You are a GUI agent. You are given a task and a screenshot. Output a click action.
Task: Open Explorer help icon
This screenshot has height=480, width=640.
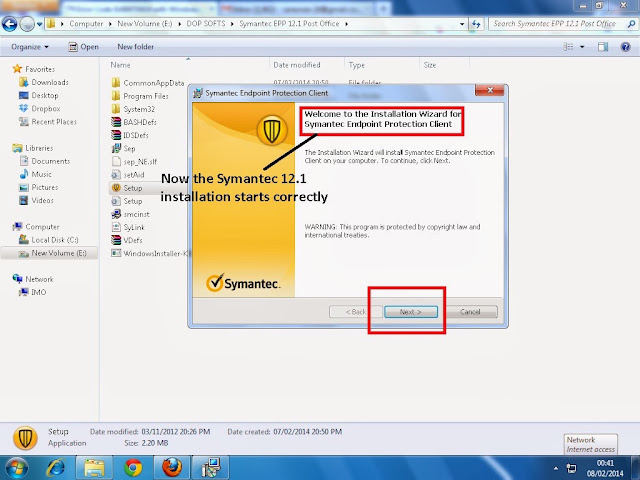[625, 47]
